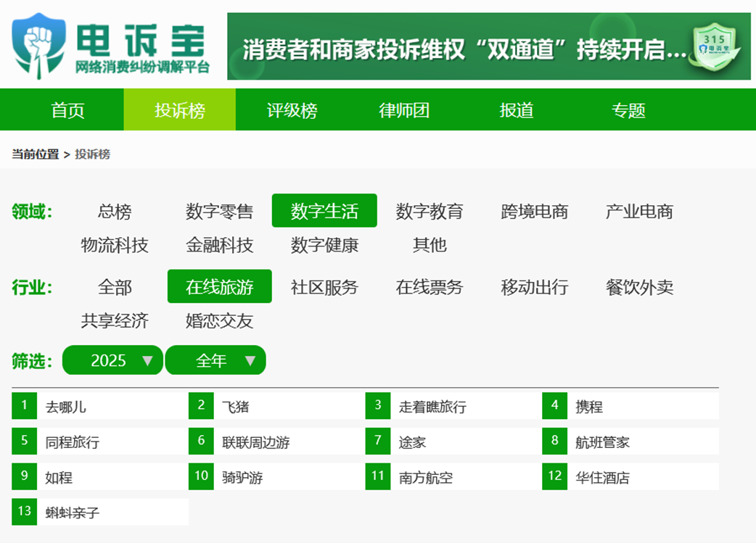The image size is (756, 543).
Task: Choose the 在线票务 industry filter
Action: click(x=430, y=287)
